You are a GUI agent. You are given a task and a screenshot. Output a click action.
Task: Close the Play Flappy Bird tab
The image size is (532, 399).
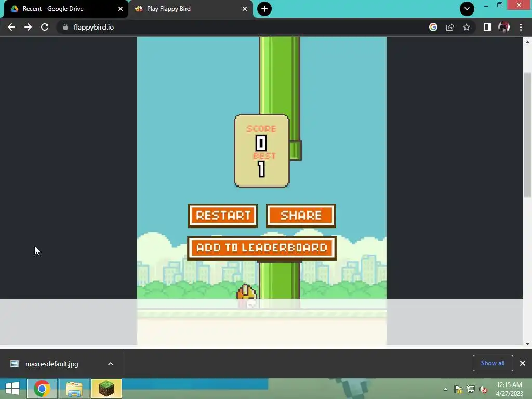(245, 9)
